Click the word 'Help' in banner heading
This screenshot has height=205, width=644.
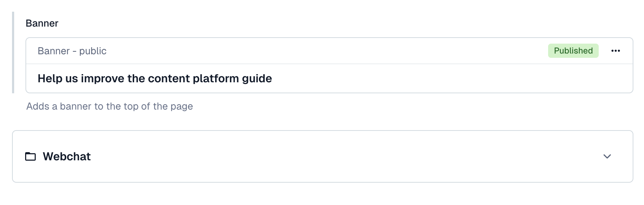(50, 78)
